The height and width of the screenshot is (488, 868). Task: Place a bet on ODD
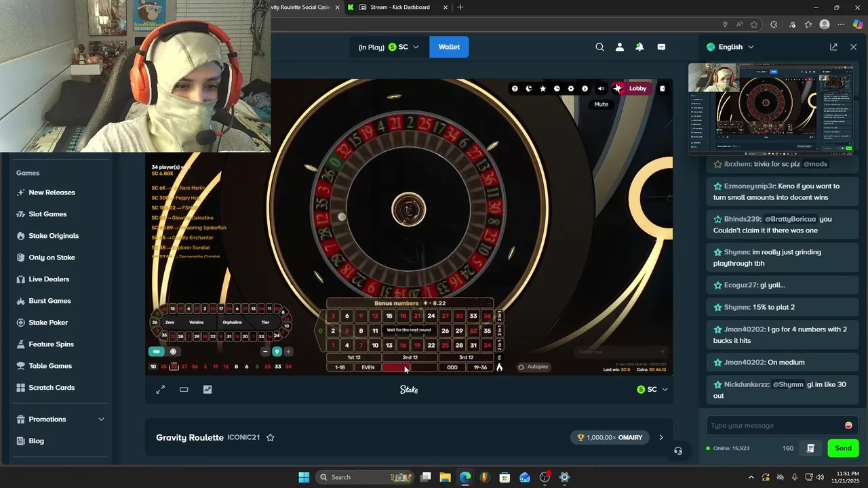(452, 367)
